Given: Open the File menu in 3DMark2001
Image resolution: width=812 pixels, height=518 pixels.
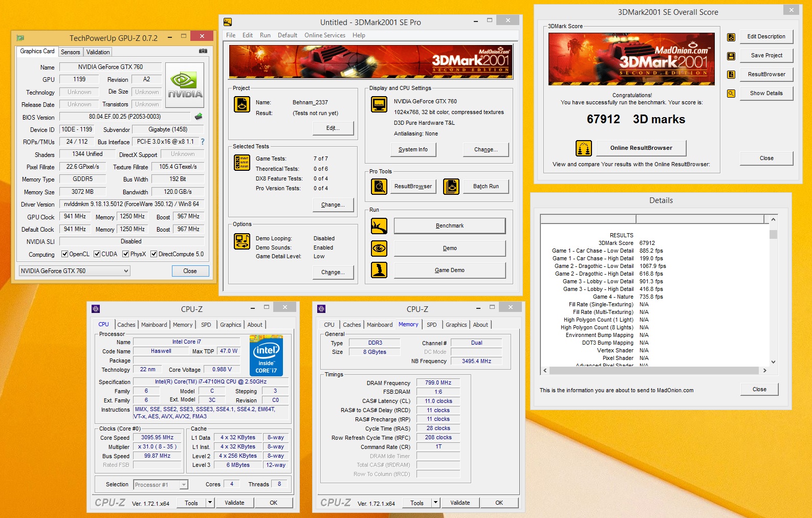Looking at the screenshot, I should pos(231,35).
